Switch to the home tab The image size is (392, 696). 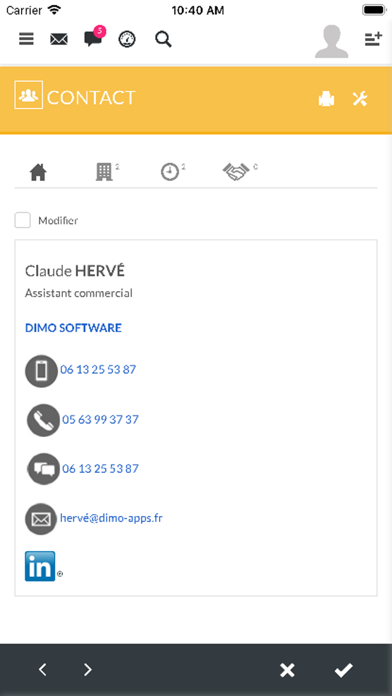[38, 172]
